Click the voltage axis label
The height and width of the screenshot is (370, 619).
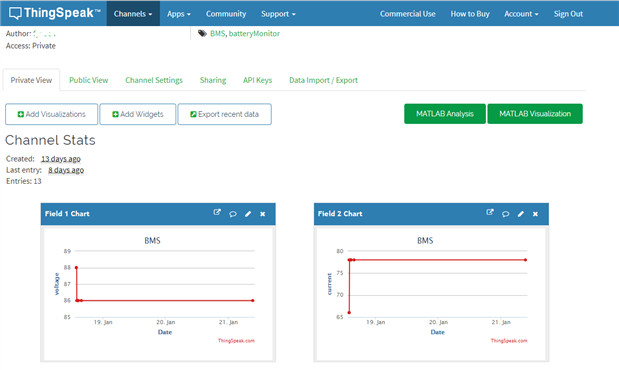click(56, 284)
